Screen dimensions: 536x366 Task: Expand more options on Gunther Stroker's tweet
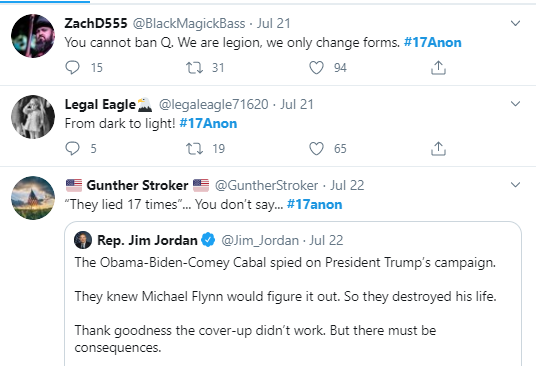(x=515, y=185)
